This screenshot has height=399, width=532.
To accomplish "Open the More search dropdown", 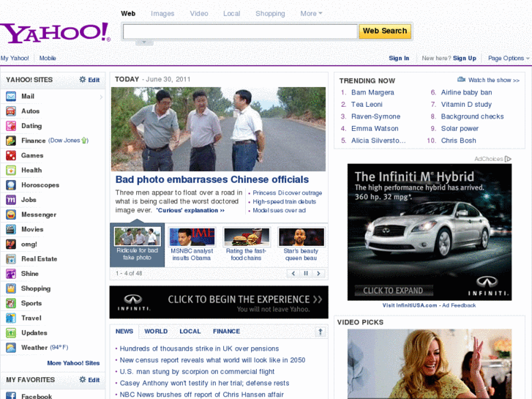I will [x=311, y=14].
